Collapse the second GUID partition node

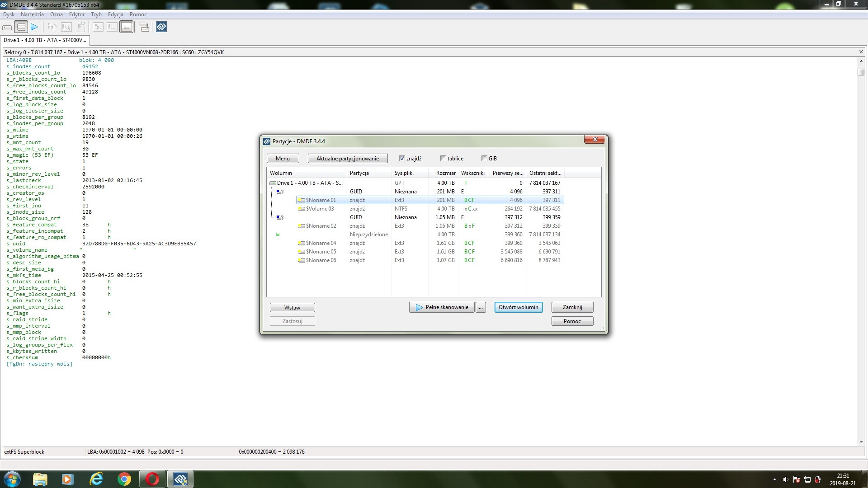280,217
